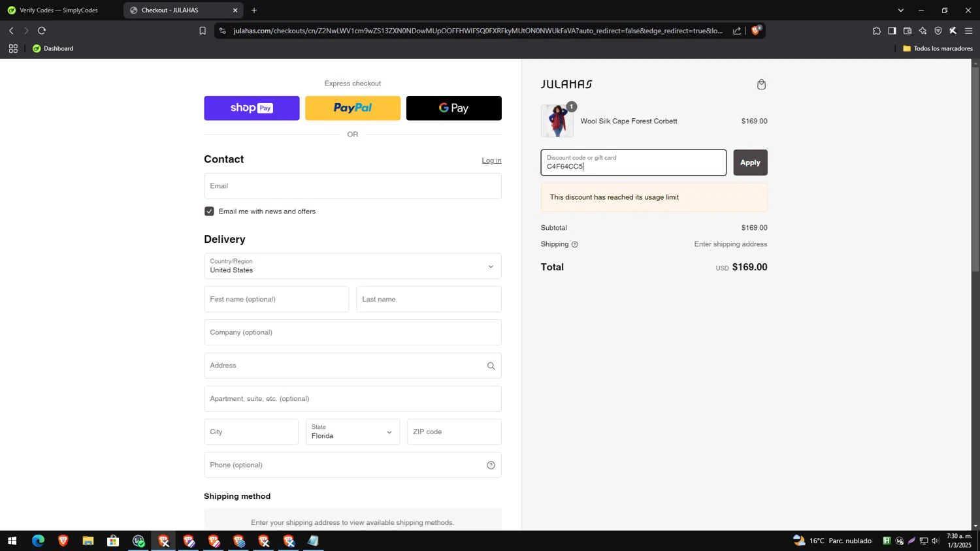Image resolution: width=980 pixels, height=551 pixels.
Task: Click the tab search chevron in title bar
Action: click(x=900, y=10)
